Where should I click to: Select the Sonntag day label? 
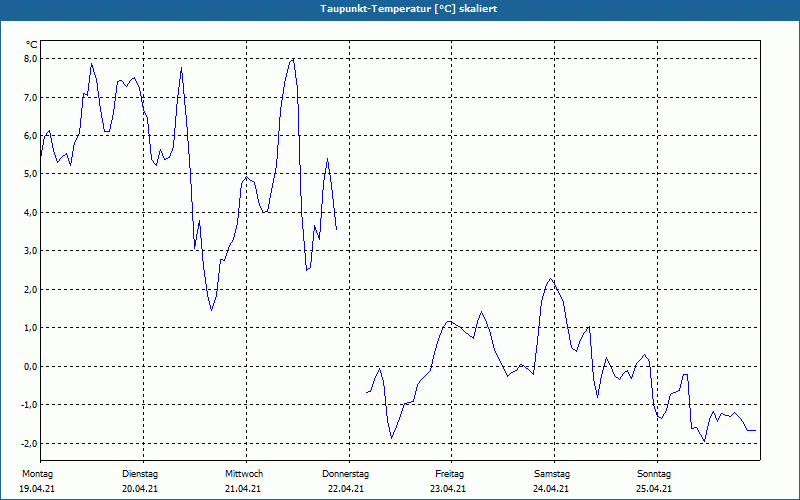654,474
